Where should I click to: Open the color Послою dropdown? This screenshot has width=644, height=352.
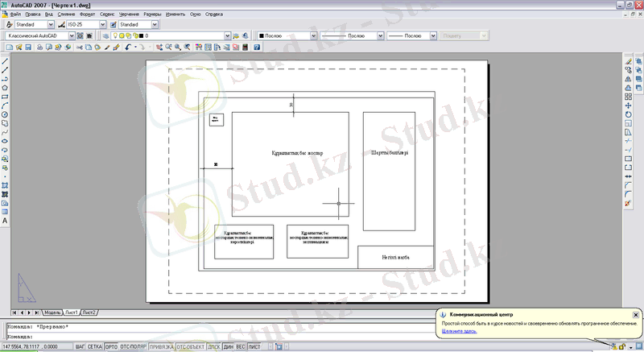click(313, 35)
